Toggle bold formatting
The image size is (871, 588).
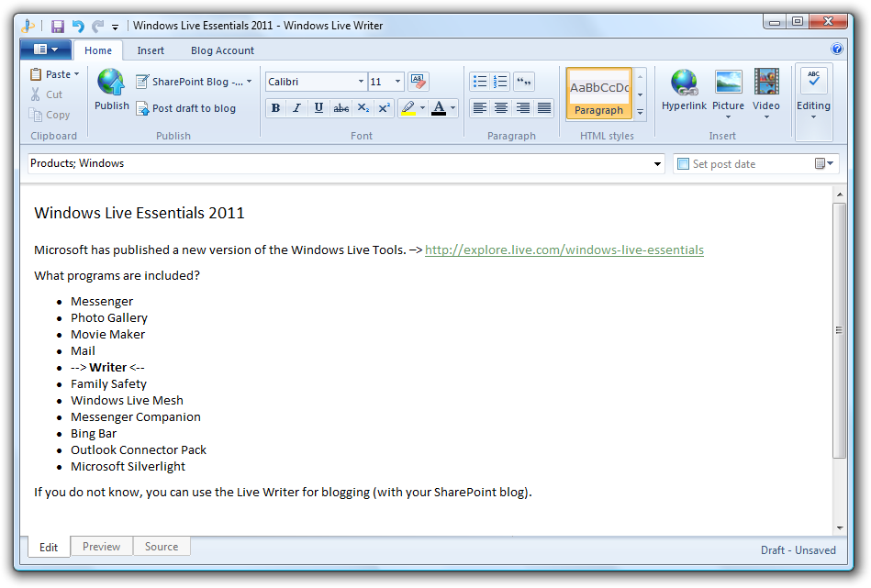pos(275,107)
